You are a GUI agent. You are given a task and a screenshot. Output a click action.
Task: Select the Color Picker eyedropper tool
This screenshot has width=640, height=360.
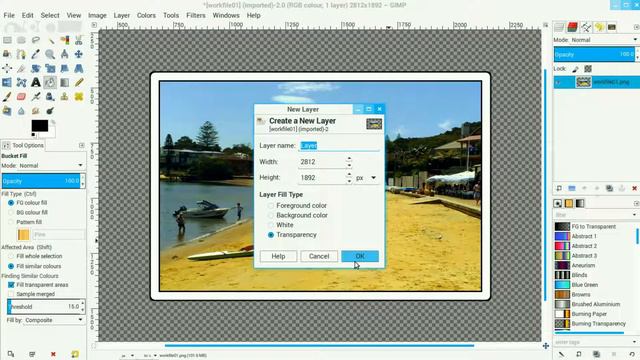(36, 54)
